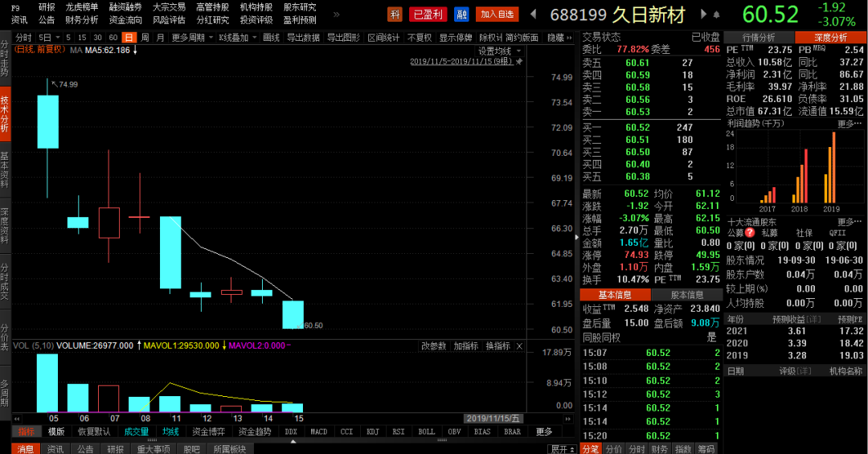868x454 pixels.
Task: Open 技术分析 sidebar tab
Action: 5,113
